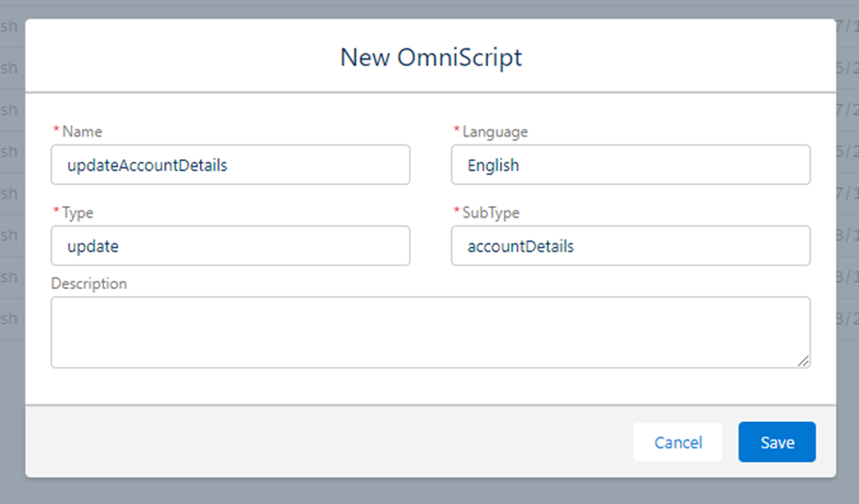Click the Name field label
The image size is (859, 504).
point(82,131)
